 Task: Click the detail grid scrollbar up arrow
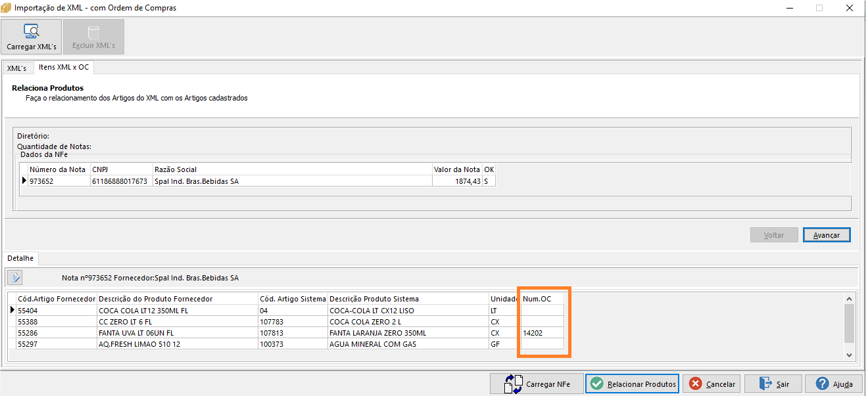pyautogui.click(x=849, y=299)
